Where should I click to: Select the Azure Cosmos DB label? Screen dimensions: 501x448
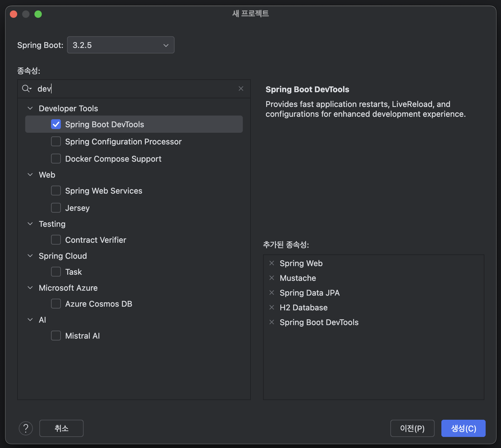(99, 304)
